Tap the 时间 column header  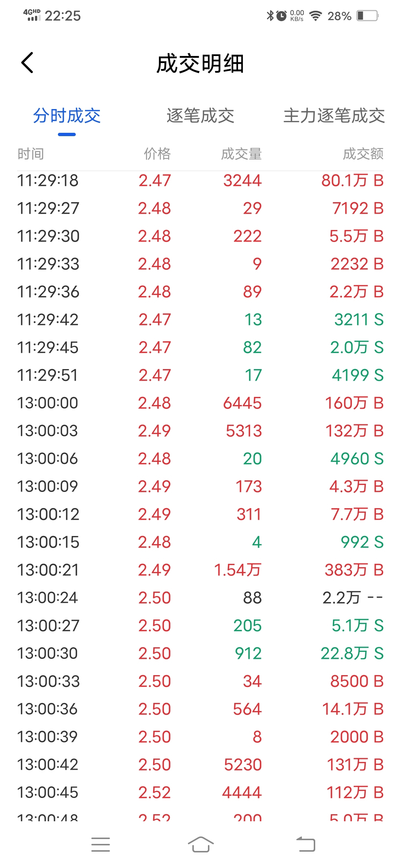[31, 154]
